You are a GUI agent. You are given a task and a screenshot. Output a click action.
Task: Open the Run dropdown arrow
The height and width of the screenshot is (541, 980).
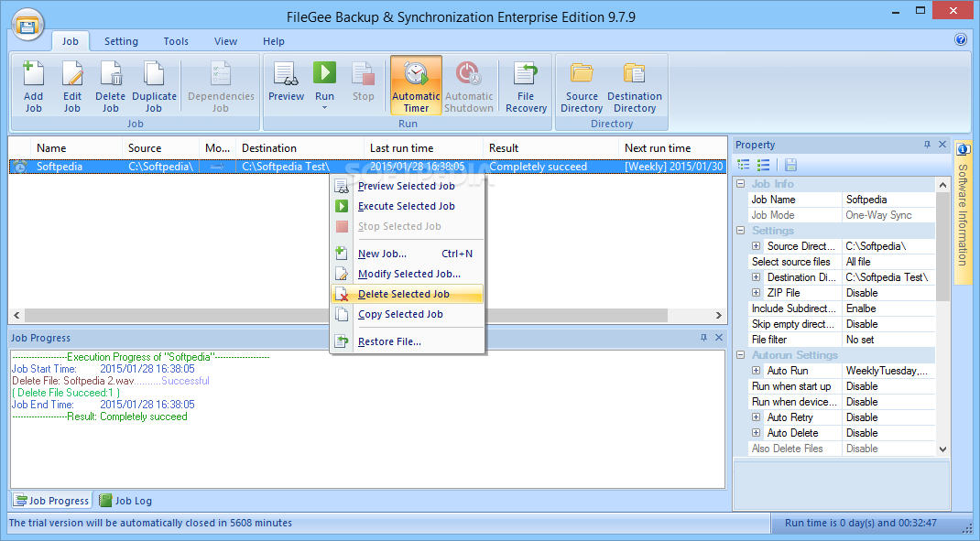point(324,109)
